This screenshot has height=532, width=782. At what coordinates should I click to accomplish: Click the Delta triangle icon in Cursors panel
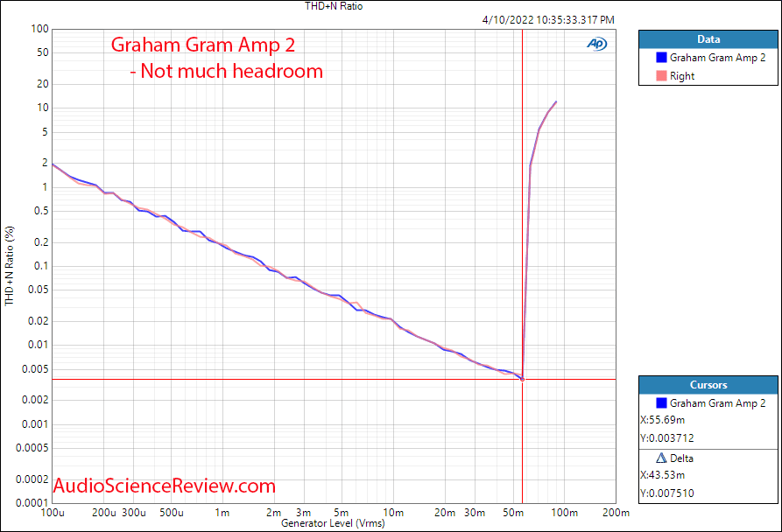(661, 458)
